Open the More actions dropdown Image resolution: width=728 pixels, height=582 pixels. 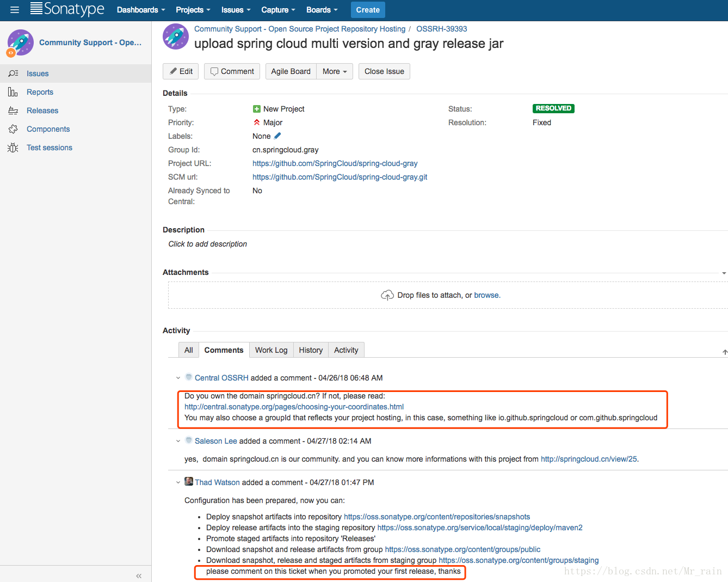click(x=335, y=71)
